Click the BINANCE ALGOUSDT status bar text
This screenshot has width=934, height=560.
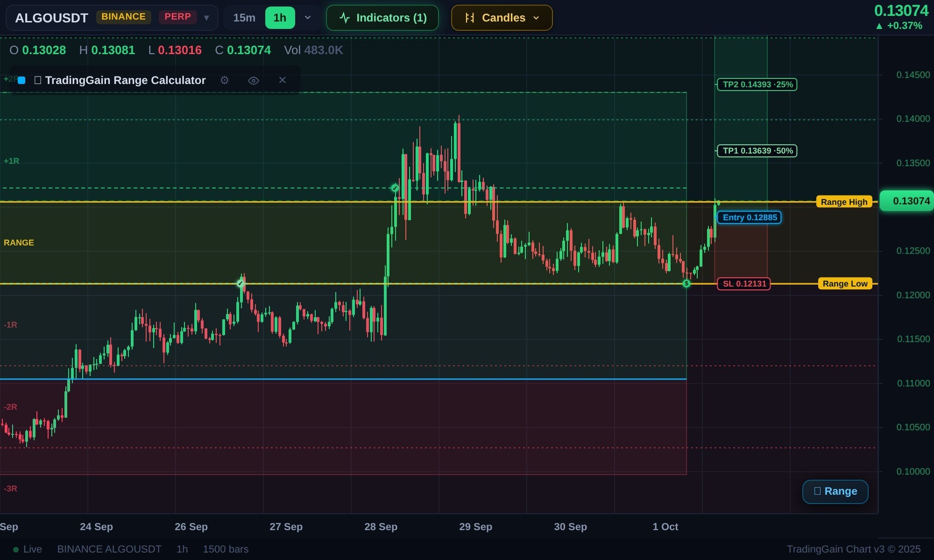click(x=109, y=549)
